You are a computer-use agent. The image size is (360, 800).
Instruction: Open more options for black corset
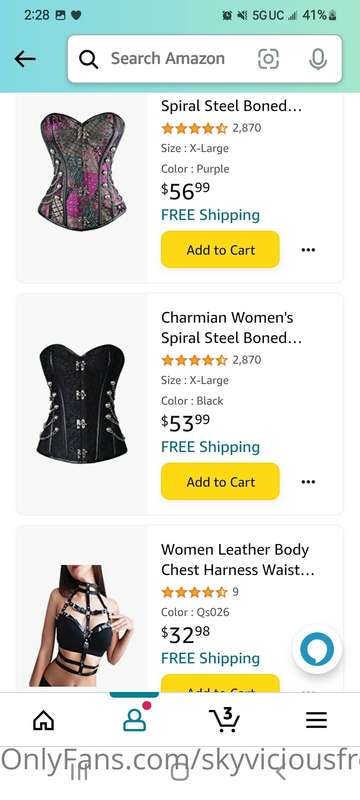pyautogui.click(x=308, y=482)
